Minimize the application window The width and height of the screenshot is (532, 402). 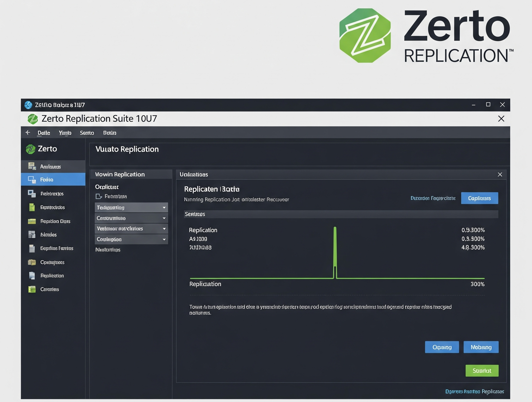tap(473, 105)
